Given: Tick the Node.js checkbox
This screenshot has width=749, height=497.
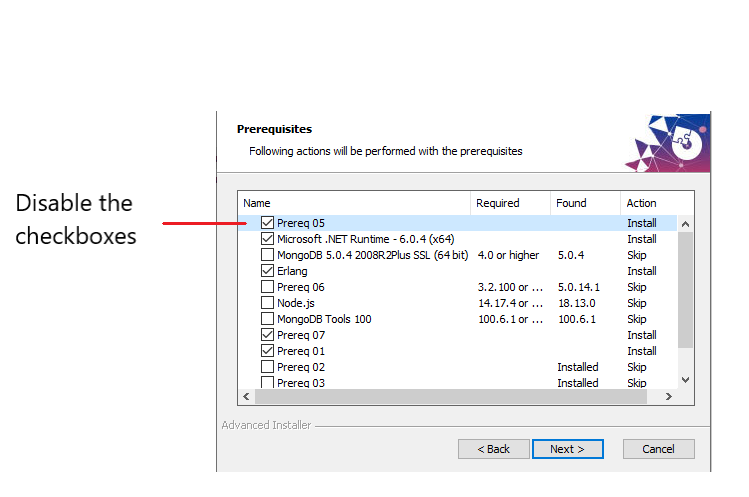Looking at the screenshot, I should pyautogui.click(x=267, y=303).
